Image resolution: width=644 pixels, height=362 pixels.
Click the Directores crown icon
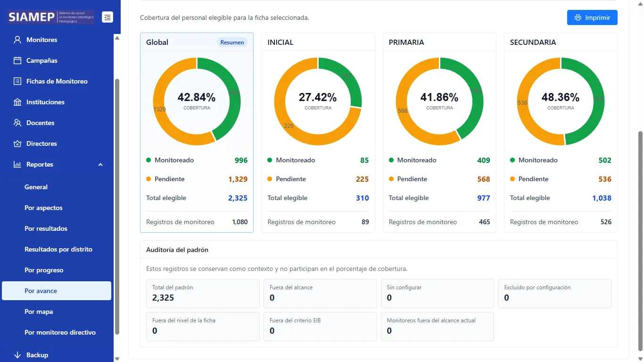click(17, 143)
